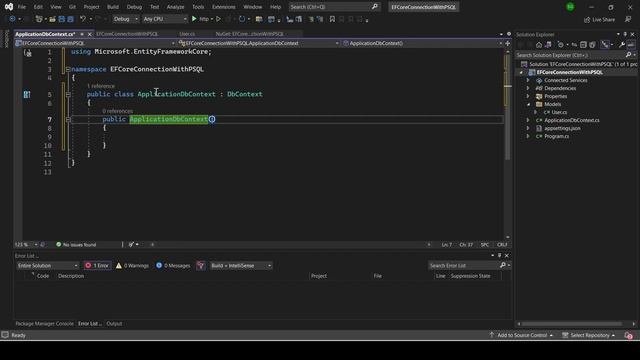The width and height of the screenshot is (640, 360).
Task: Click Add to Source Control button
Action: (521, 335)
